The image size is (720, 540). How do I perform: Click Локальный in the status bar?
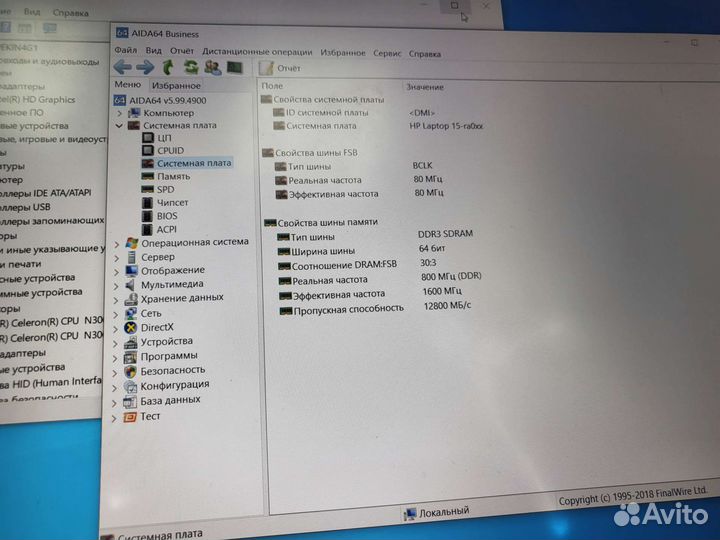coord(437,512)
